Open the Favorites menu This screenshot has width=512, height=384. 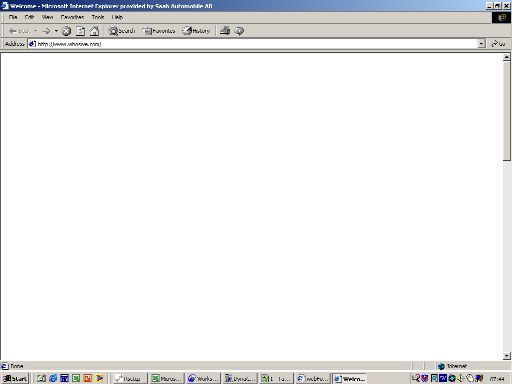pos(72,17)
